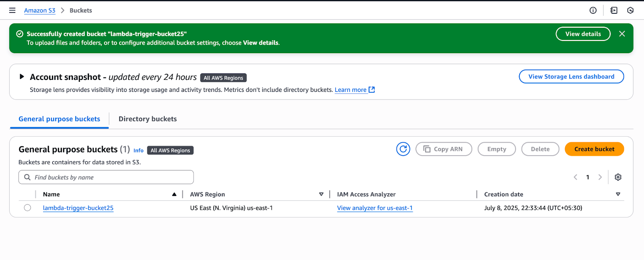The height and width of the screenshot is (260, 644).
Task: Open table preferences gear icon
Action: (x=618, y=177)
